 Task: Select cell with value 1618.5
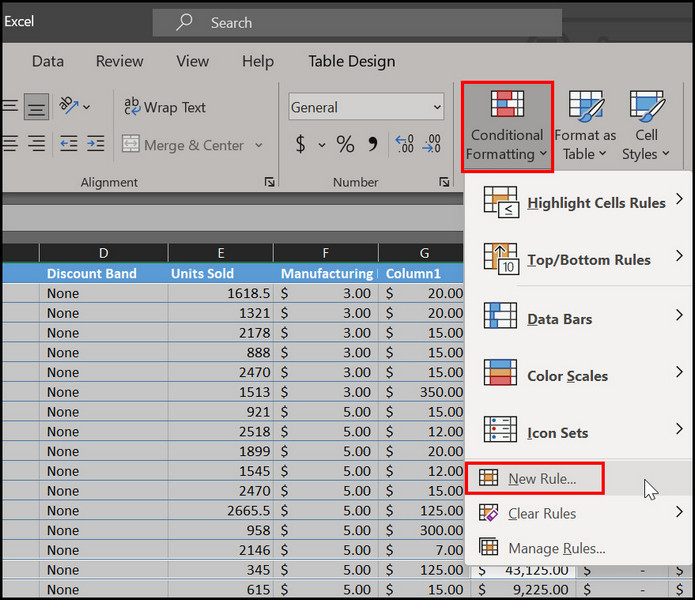[x=221, y=293]
